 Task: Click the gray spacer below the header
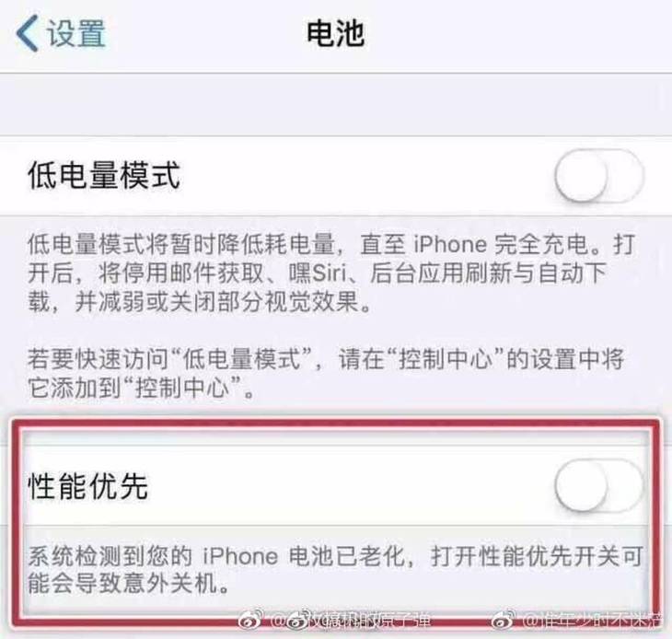(x=336, y=105)
